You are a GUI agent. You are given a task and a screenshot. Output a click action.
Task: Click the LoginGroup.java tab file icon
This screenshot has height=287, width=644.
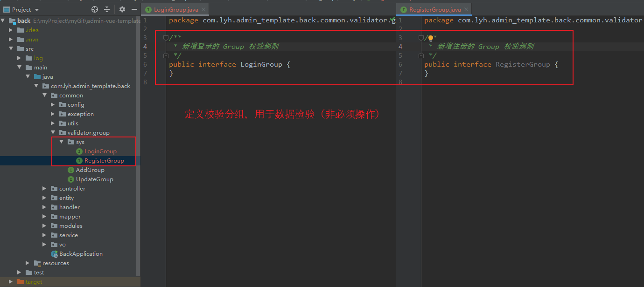148,10
